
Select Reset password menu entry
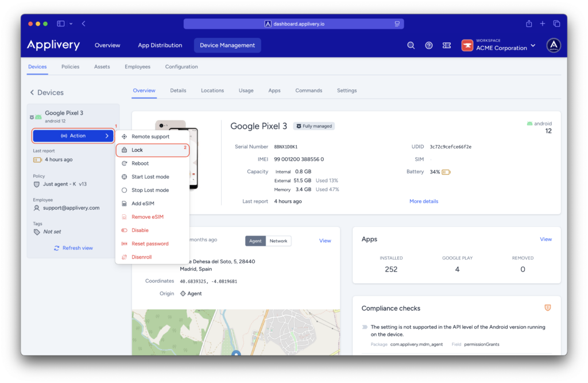[x=152, y=244]
